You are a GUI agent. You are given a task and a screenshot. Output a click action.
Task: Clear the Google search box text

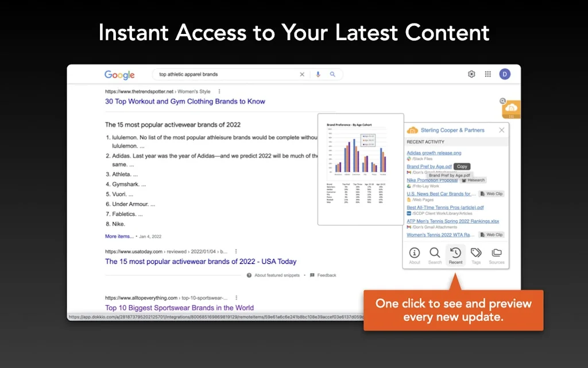(302, 74)
